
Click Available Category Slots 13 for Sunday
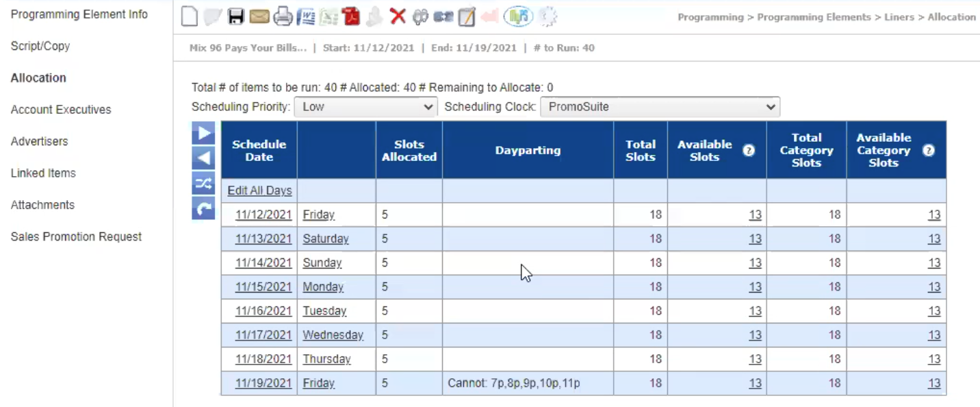(x=934, y=263)
